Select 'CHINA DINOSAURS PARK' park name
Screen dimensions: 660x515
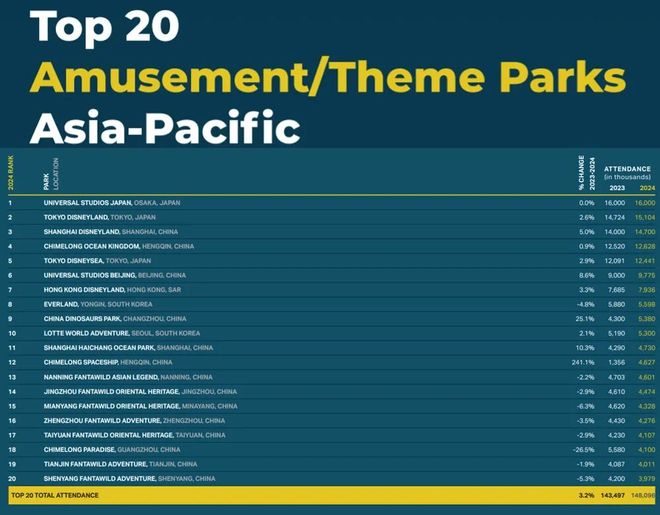[82, 319]
